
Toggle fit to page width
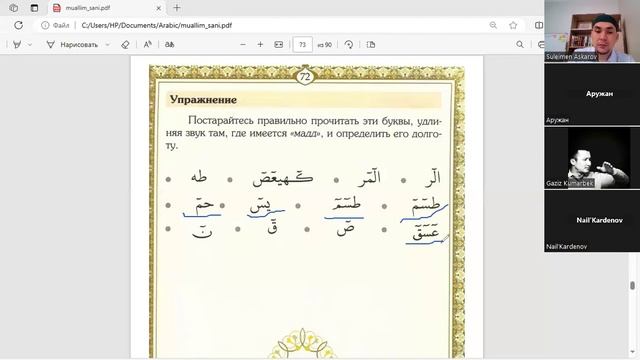tap(279, 44)
